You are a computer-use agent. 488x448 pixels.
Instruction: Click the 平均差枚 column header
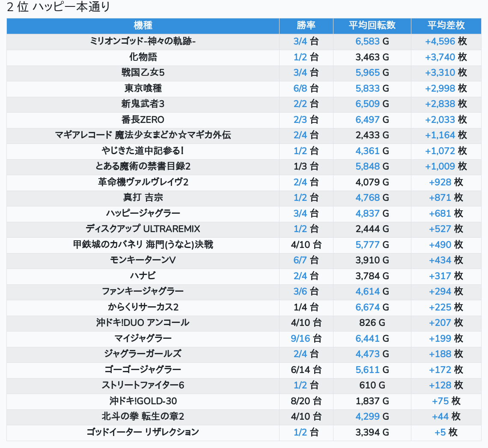[446, 26]
